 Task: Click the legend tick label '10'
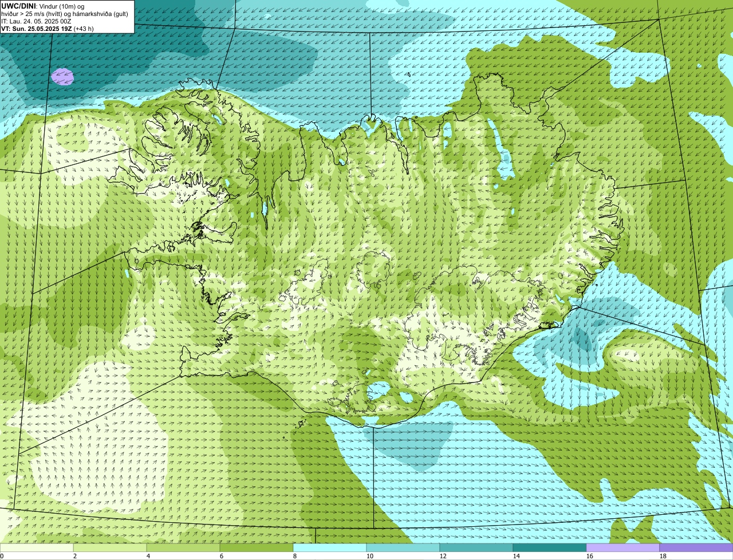369,556
